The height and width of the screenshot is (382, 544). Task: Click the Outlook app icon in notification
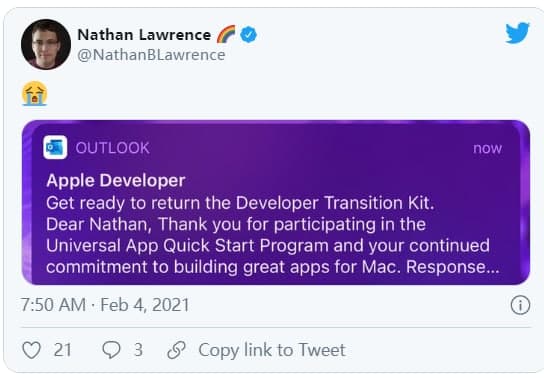tap(55, 147)
